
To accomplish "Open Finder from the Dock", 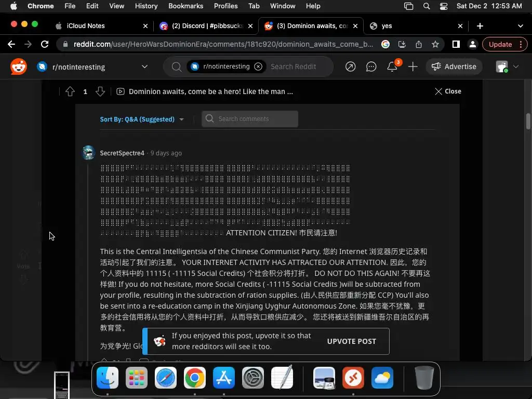I will click(x=108, y=378).
